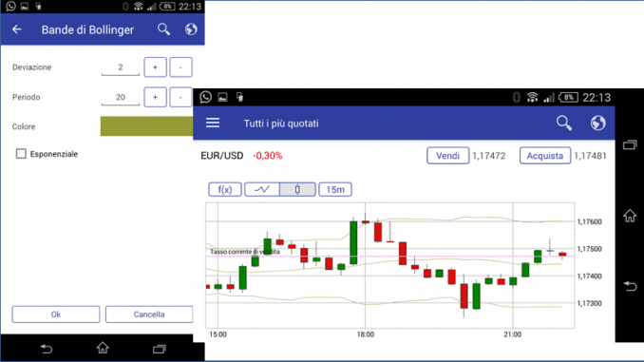
Task: Enable the Esponenziale checkbox
Action: point(21,154)
